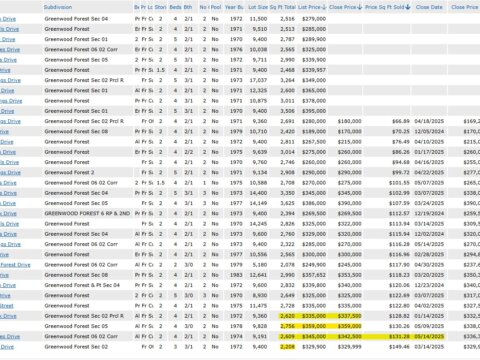This screenshot has width=480, height=360.
Task: Sort by the Bth column header
Action: coord(188,7)
